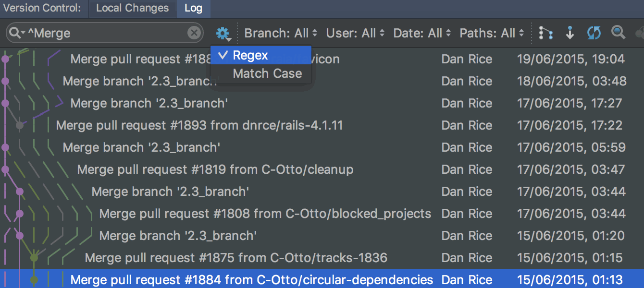Select the tracks-1836 merge commit row

click(235, 258)
